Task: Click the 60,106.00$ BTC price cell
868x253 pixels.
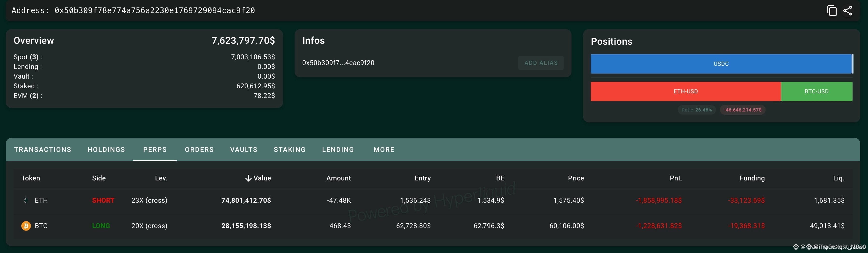Action: (x=566, y=226)
